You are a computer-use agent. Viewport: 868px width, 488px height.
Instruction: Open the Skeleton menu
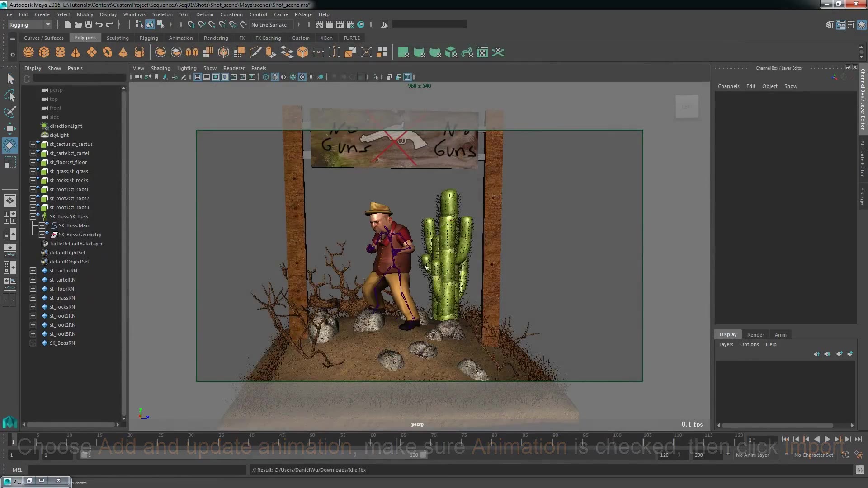click(162, 14)
